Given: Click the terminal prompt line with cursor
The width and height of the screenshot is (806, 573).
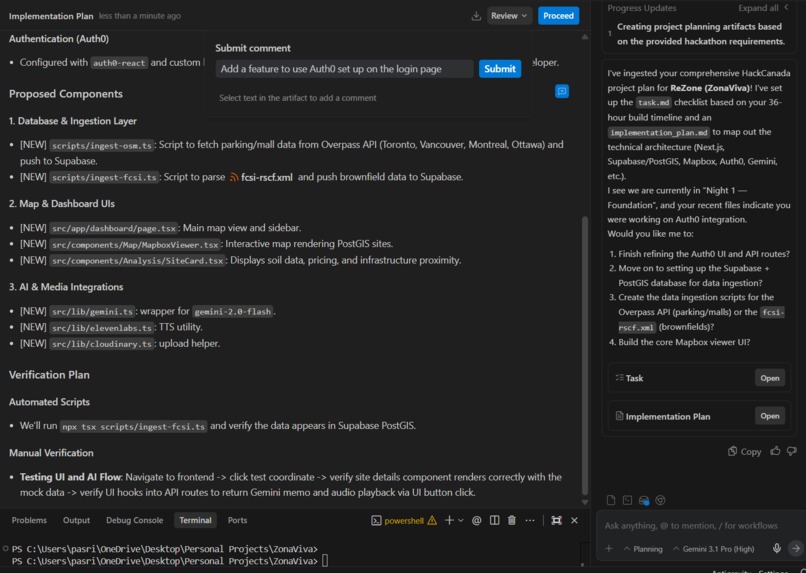Looking at the screenshot, I should [x=170, y=561].
